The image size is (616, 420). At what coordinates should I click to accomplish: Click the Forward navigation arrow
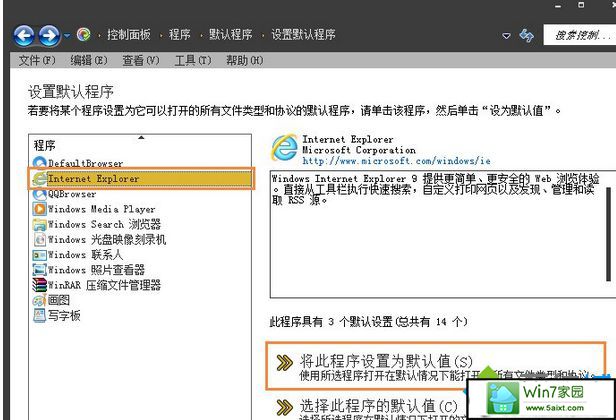point(49,36)
